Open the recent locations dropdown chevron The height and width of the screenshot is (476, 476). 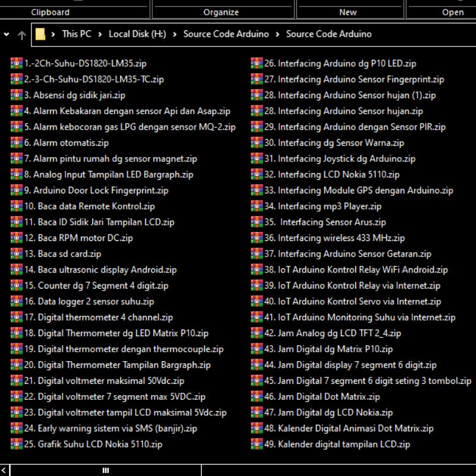pos(7,35)
